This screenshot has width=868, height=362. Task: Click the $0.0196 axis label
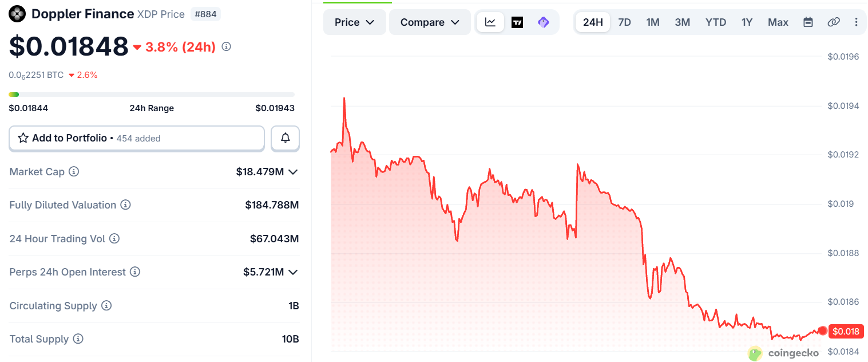coord(843,56)
